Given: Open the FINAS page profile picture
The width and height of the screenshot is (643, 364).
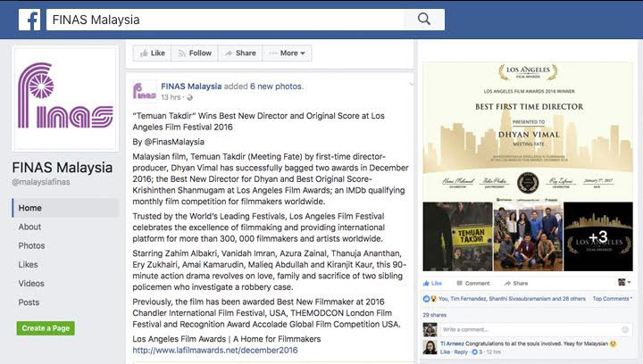Looking at the screenshot, I should point(65,99).
